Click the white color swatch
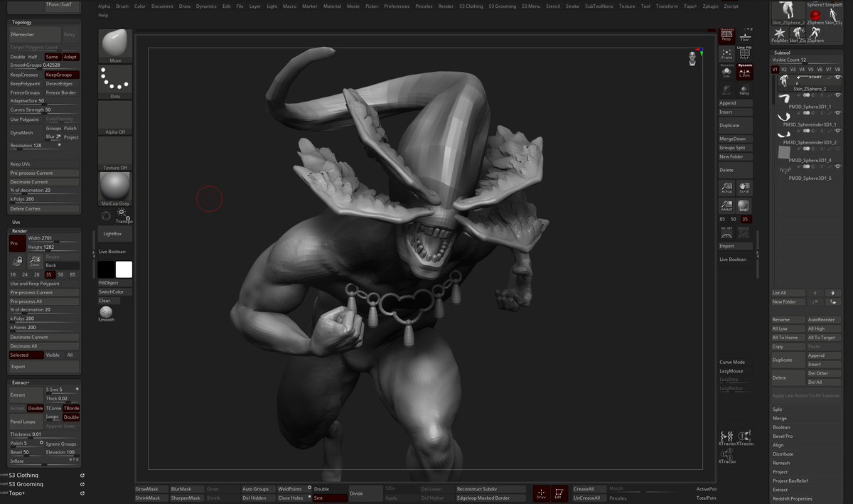 [x=124, y=269]
